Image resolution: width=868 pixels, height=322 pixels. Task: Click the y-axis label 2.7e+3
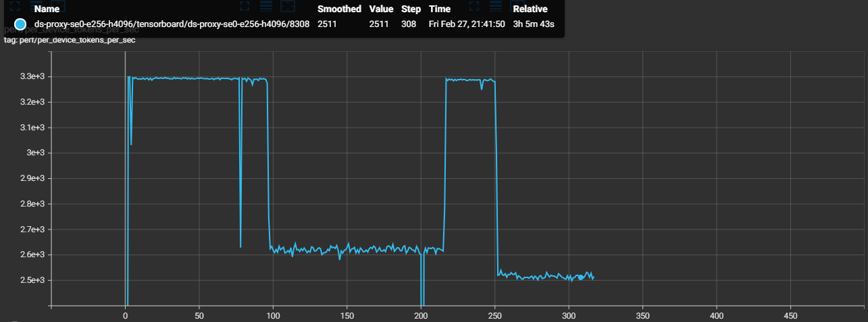[x=32, y=230]
